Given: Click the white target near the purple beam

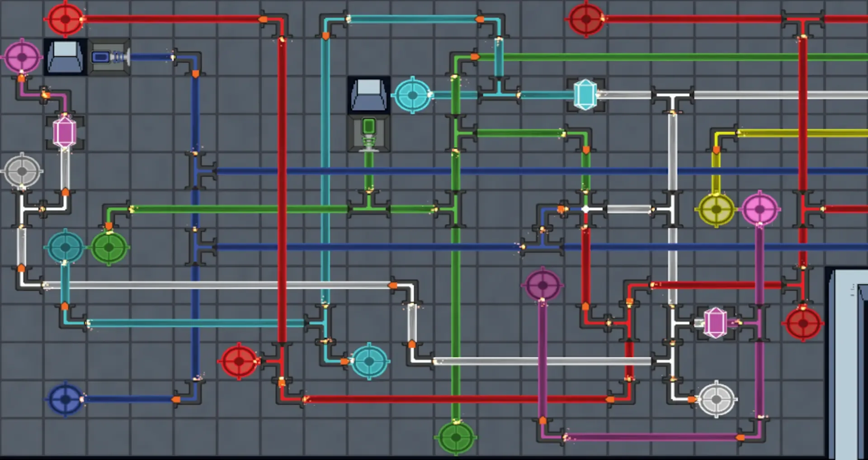Looking at the screenshot, I should (716, 399).
